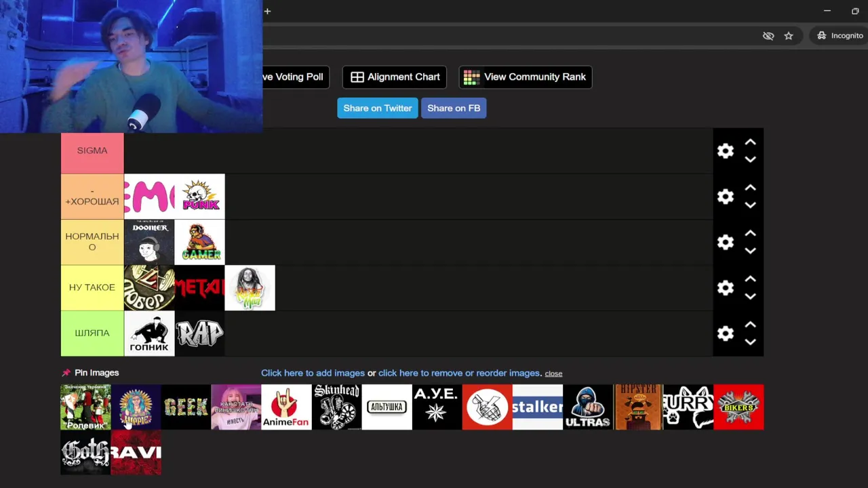
Task: Select the stalker image in the pool
Action: 537,407
